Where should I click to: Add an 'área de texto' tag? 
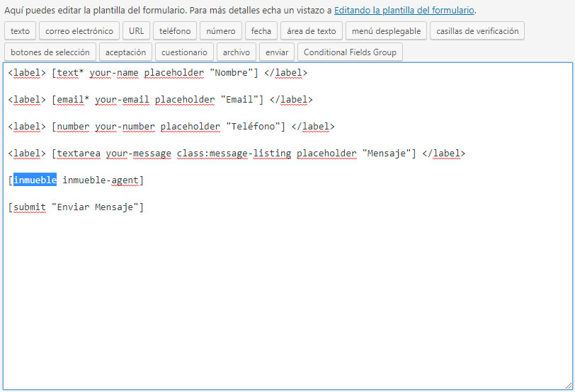pyautogui.click(x=311, y=31)
